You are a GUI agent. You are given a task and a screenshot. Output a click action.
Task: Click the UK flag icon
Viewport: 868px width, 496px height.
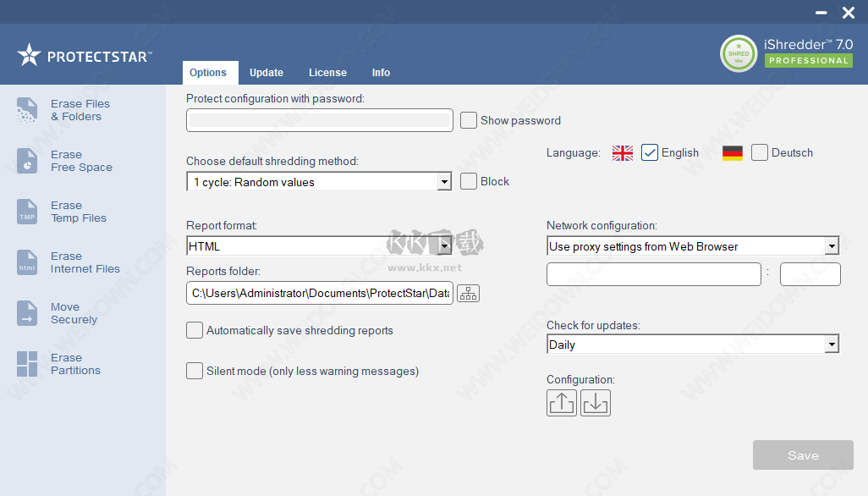click(x=623, y=153)
